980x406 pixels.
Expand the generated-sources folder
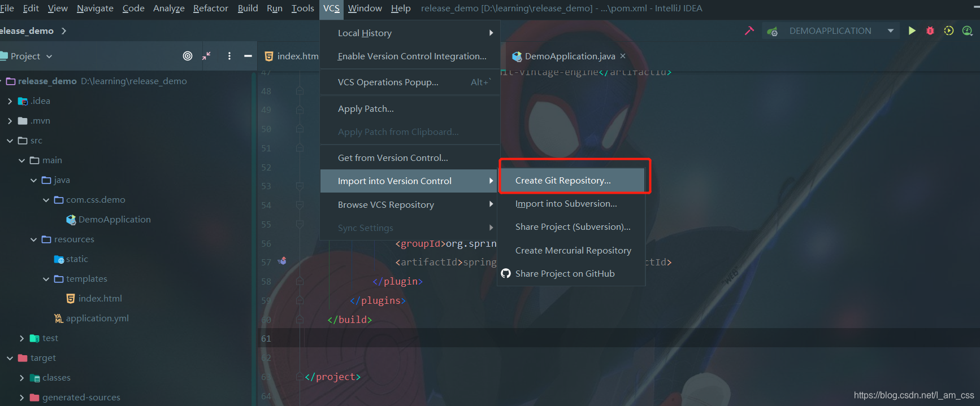point(21,398)
